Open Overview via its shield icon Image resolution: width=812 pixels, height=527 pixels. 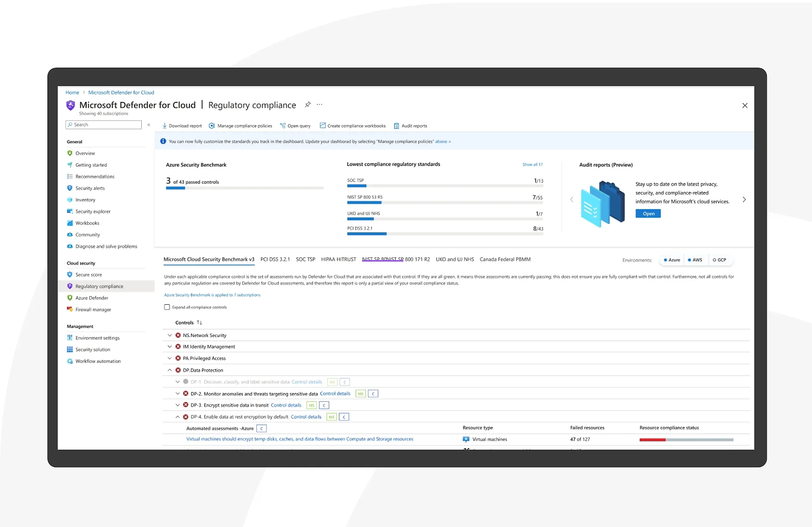click(x=70, y=153)
